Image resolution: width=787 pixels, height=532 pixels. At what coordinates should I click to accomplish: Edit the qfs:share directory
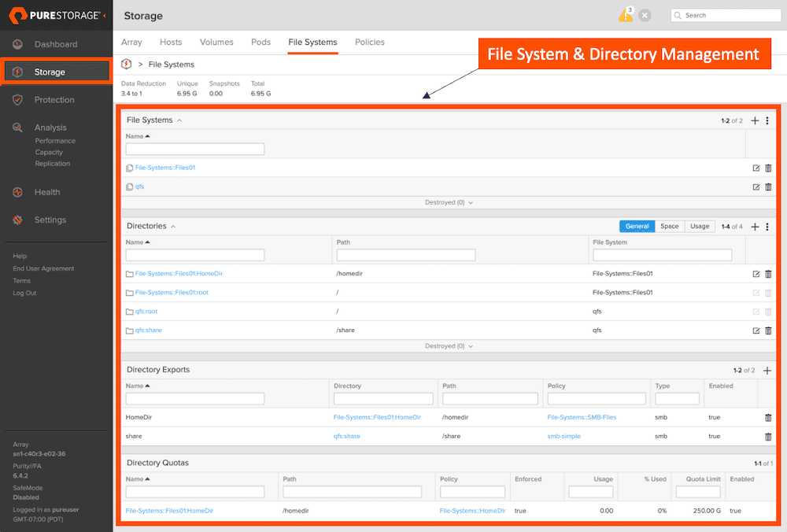pos(756,331)
